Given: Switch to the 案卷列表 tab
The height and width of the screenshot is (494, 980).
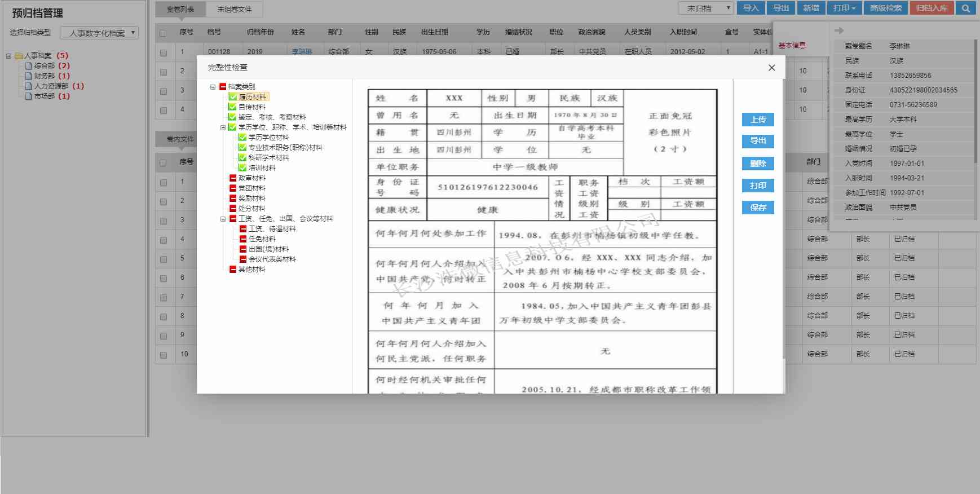Looking at the screenshot, I should click(180, 9).
